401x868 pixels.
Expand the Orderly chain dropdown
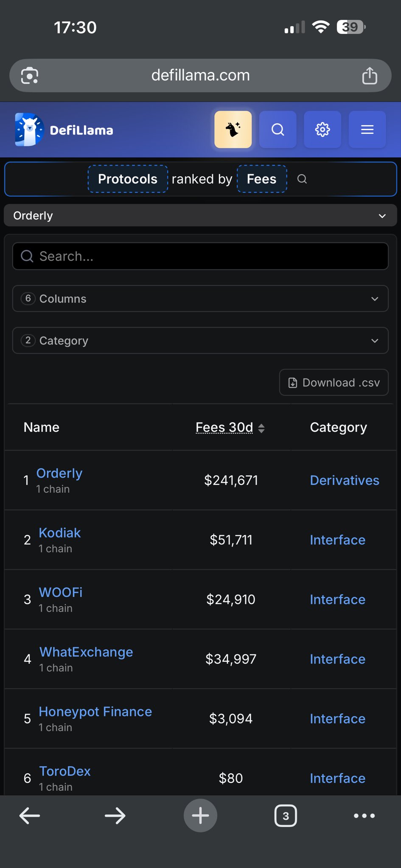click(200, 216)
